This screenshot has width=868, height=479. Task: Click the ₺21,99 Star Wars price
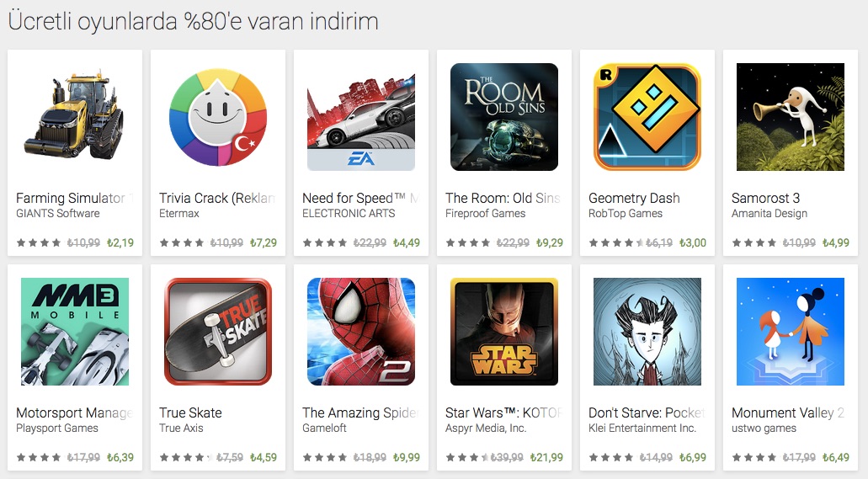tap(546, 457)
